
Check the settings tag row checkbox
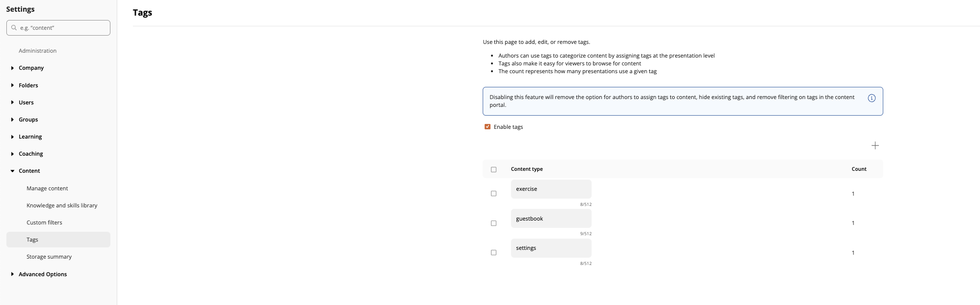[x=493, y=253]
